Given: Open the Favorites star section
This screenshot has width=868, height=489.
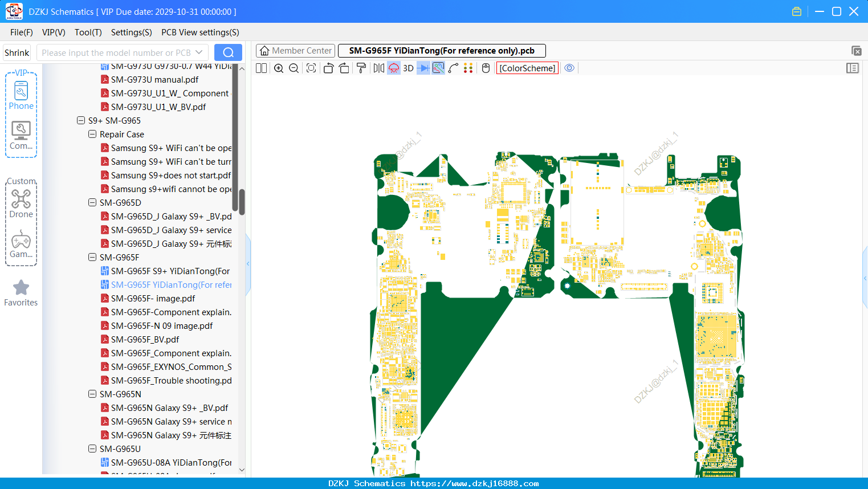Looking at the screenshot, I should (21, 293).
